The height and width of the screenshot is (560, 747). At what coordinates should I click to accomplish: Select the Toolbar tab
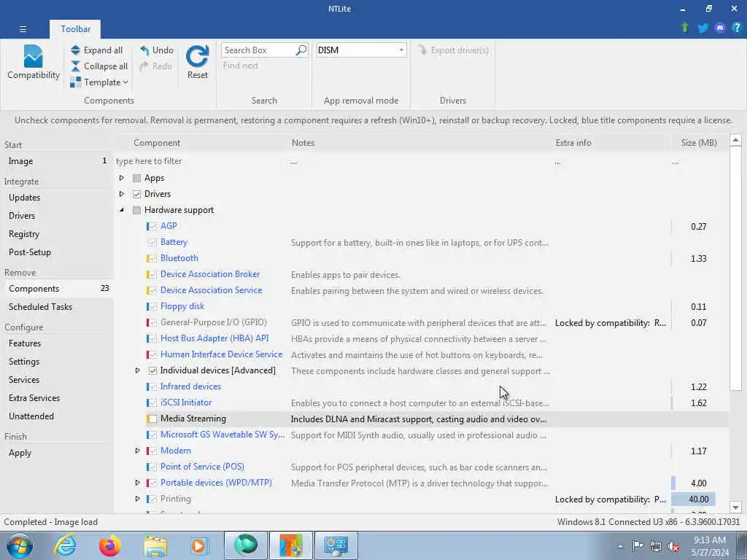pos(75,29)
